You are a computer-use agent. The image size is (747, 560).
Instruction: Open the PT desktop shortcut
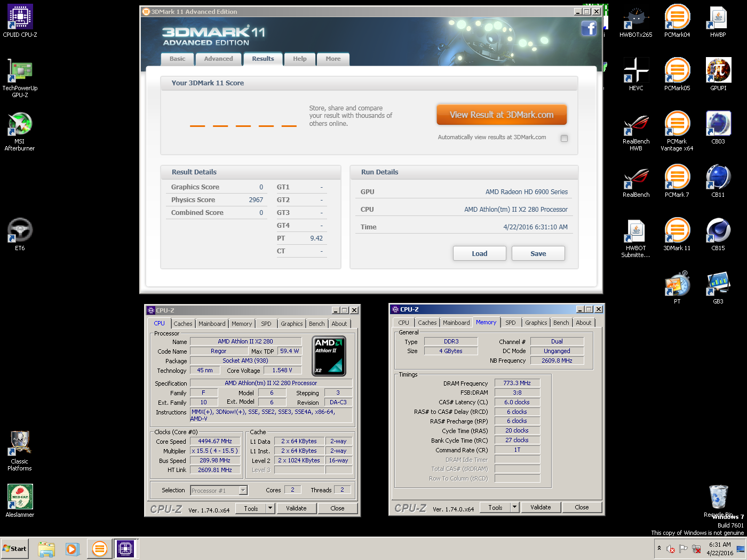677,288
